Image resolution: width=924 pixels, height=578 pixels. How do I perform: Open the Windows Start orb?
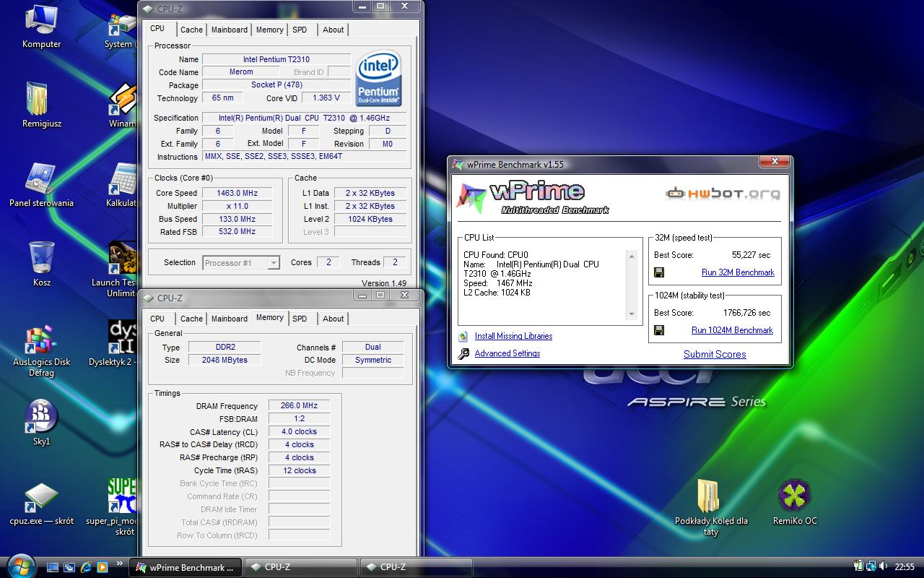point(19,565)
